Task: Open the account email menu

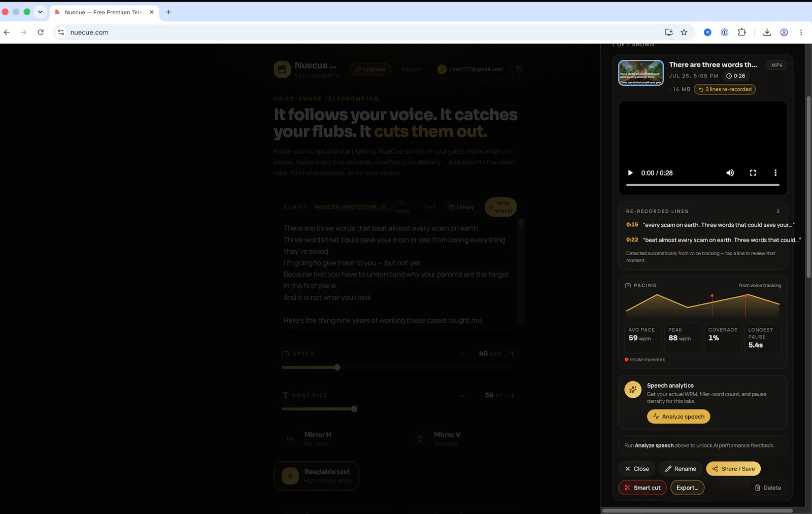Action: tap(470, 70)
